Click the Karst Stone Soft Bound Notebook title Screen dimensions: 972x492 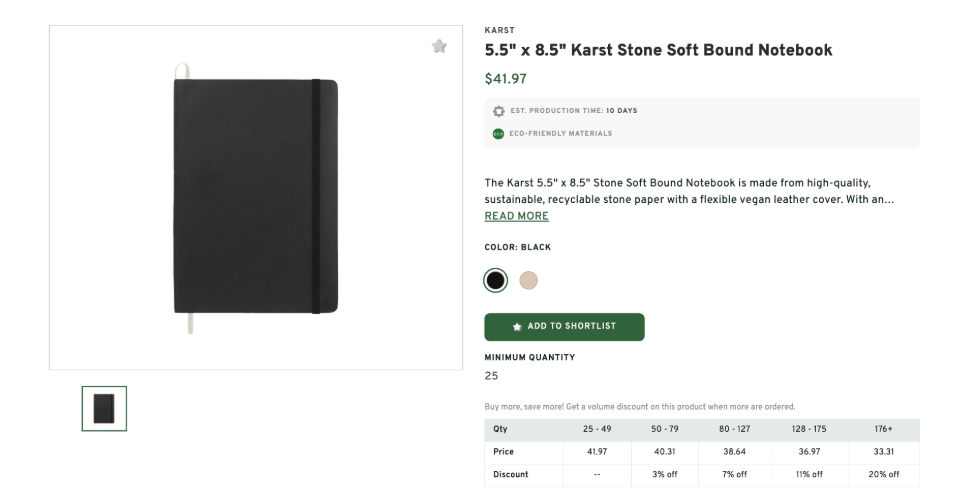pyautogui.click(x=658, y=50)
